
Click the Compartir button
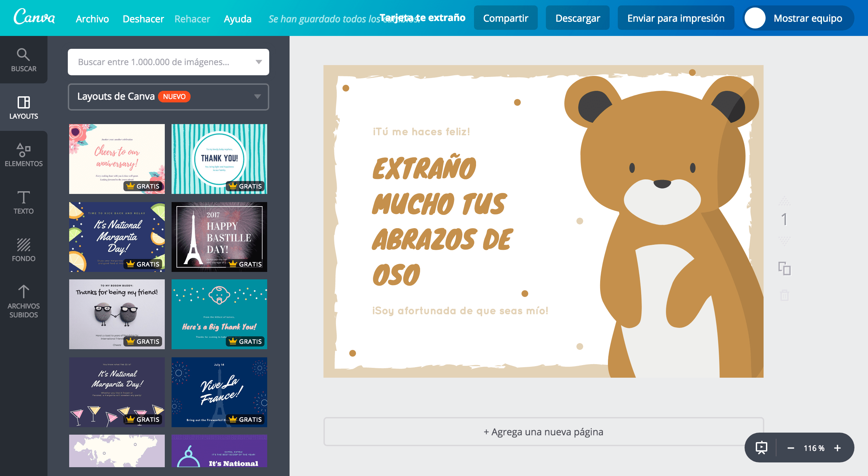[506, 18]
